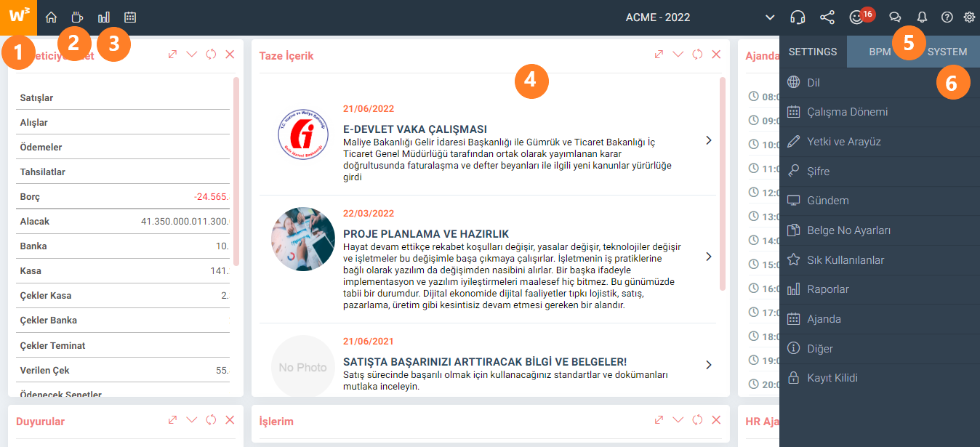The image size is (980, 447).
Task: Open the Sık Kullanılanlar favorites setting
Action: pyautogui.click(x=880, y=260)
